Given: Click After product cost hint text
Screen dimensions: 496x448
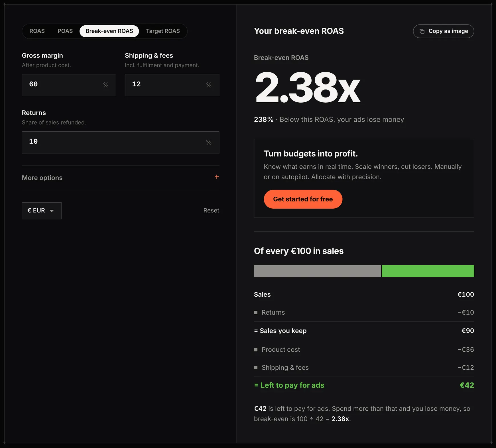Looking at the screenshot, I should tap(46, 65).
